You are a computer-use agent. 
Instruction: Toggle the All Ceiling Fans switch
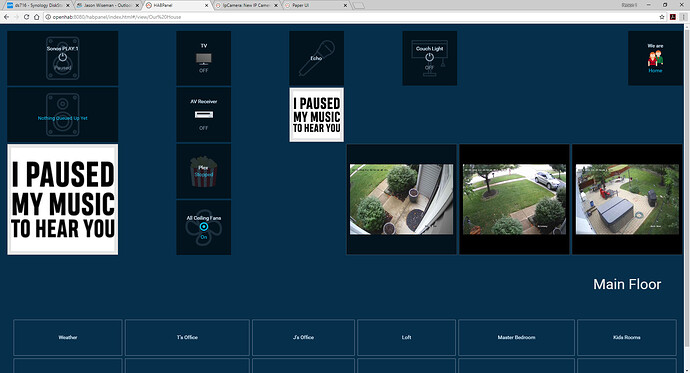point(203,227)
